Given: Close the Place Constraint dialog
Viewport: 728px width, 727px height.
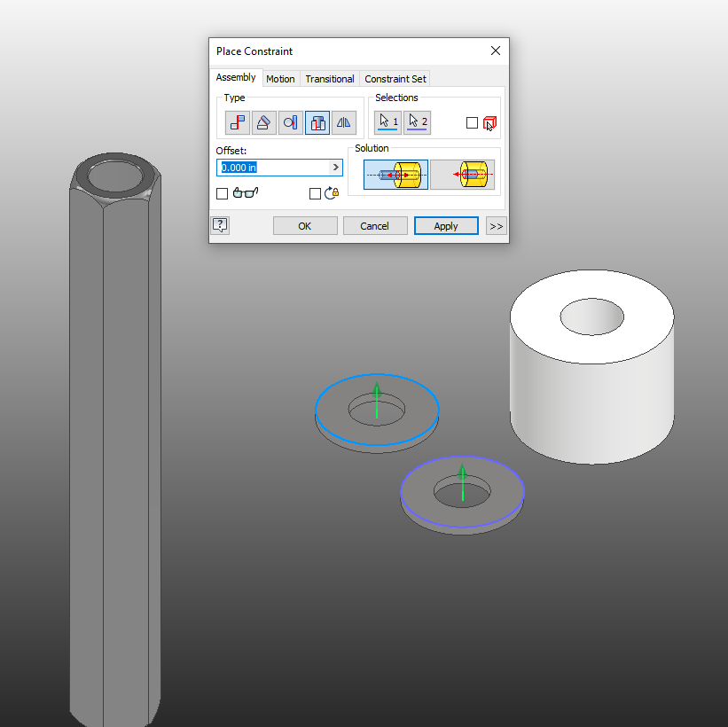Looking at the screenshot, I should (x=496, y=51).
